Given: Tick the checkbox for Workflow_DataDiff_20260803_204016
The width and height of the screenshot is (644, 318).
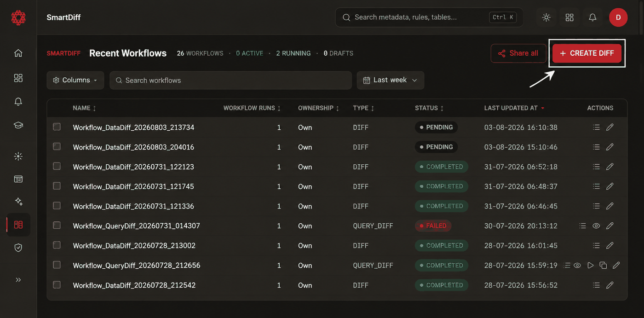Looking at the screenshot, I should [57, 146].
